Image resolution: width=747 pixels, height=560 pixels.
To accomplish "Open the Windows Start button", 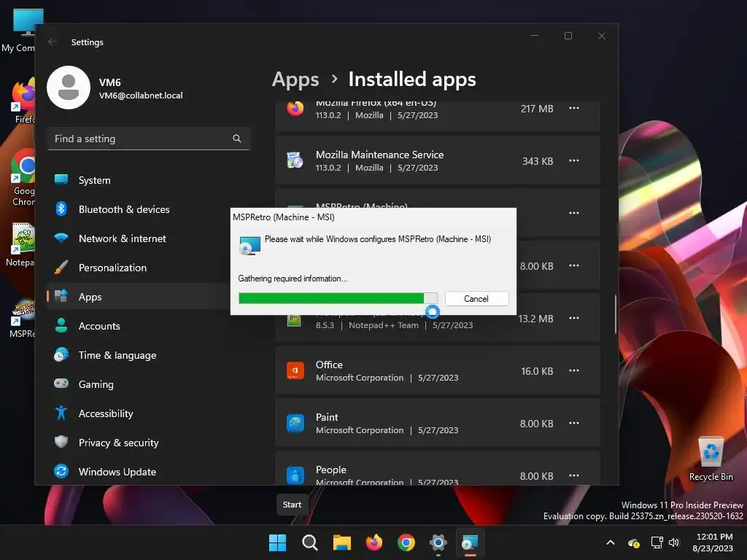I will (277, 542).
